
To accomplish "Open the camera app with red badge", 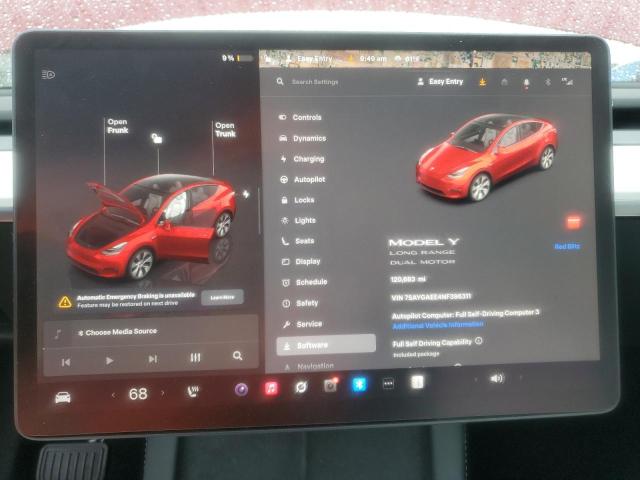I will click(330, 385).
